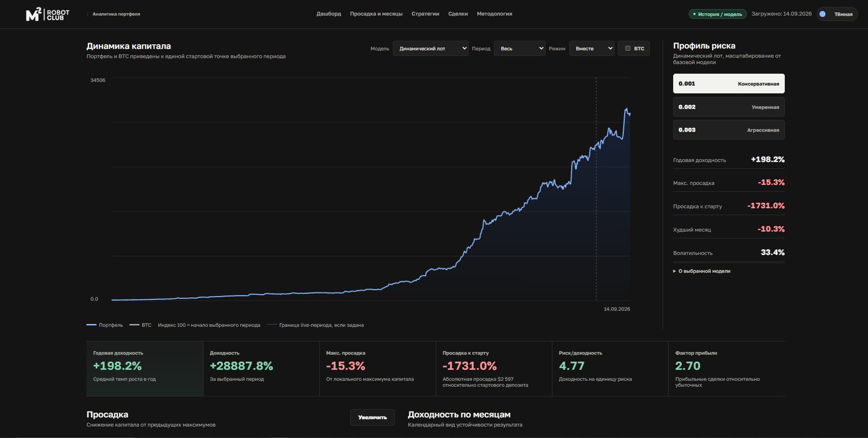Viewport: 868px width, 438px height.
Task: Click the Аналитика портфеля header label
Action: click(116, 14)
